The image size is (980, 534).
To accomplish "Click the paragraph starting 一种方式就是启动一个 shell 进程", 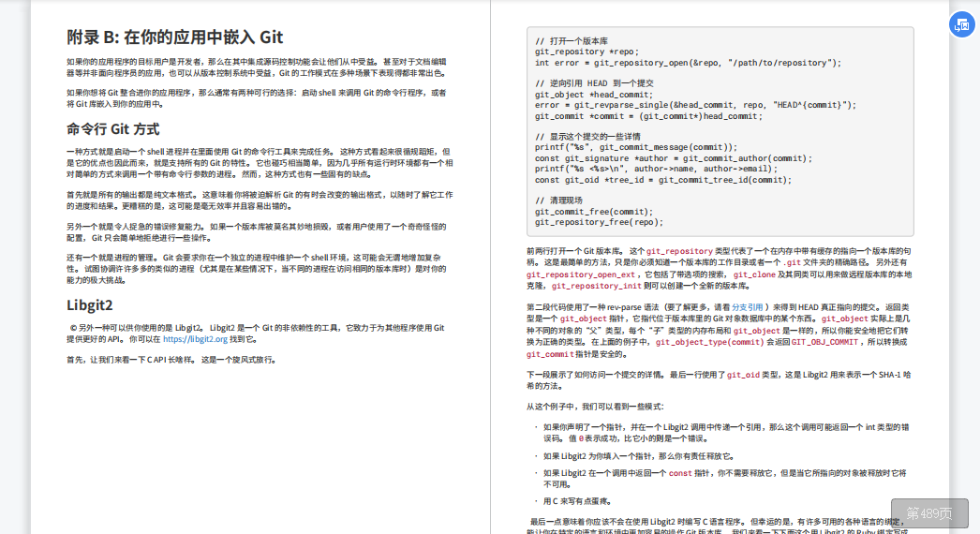I will click(x=260, y=163).
